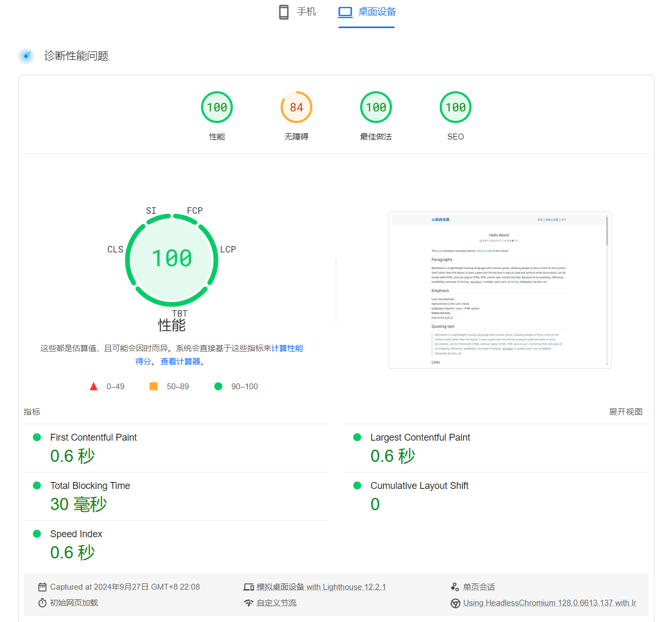672x622 pixels.
Task: Jump to the SEO score gauge
Action: pyautogui.click(x=456, y=108)
